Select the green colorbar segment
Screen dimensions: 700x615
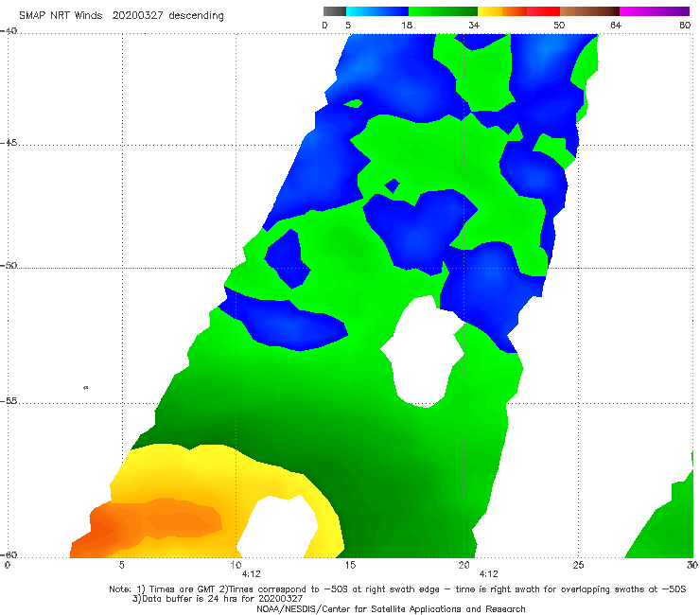point(443,11)
